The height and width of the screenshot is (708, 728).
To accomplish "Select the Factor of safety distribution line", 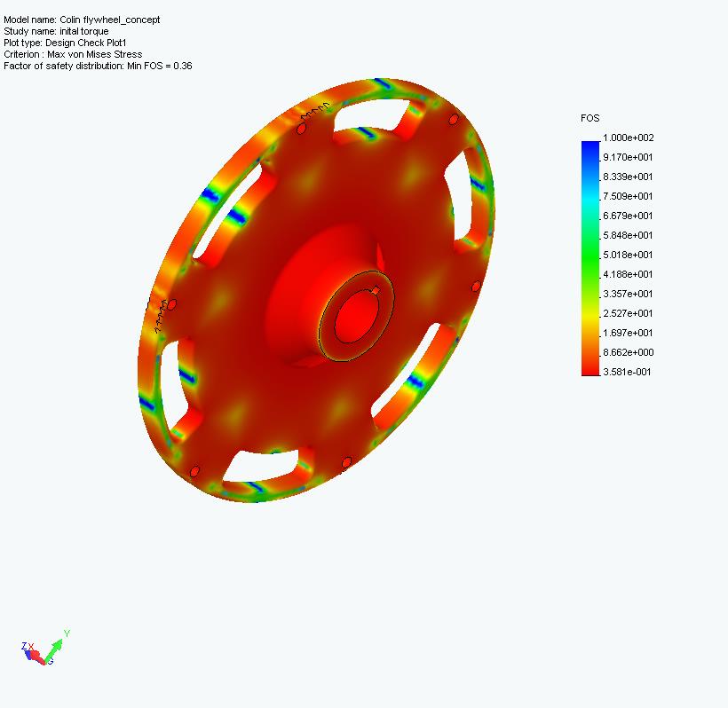I will point(98,66).
